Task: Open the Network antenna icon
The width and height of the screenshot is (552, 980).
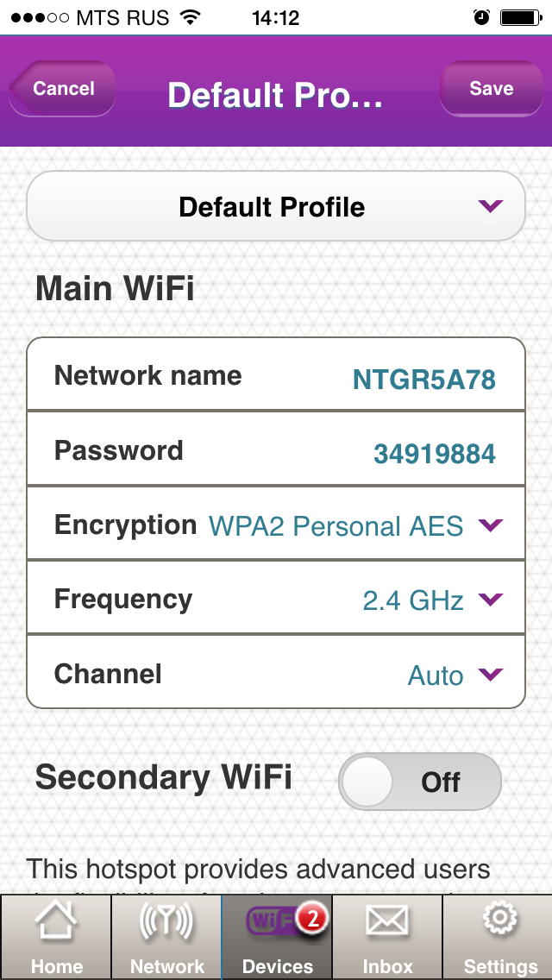Action: (x=166, y=927)
